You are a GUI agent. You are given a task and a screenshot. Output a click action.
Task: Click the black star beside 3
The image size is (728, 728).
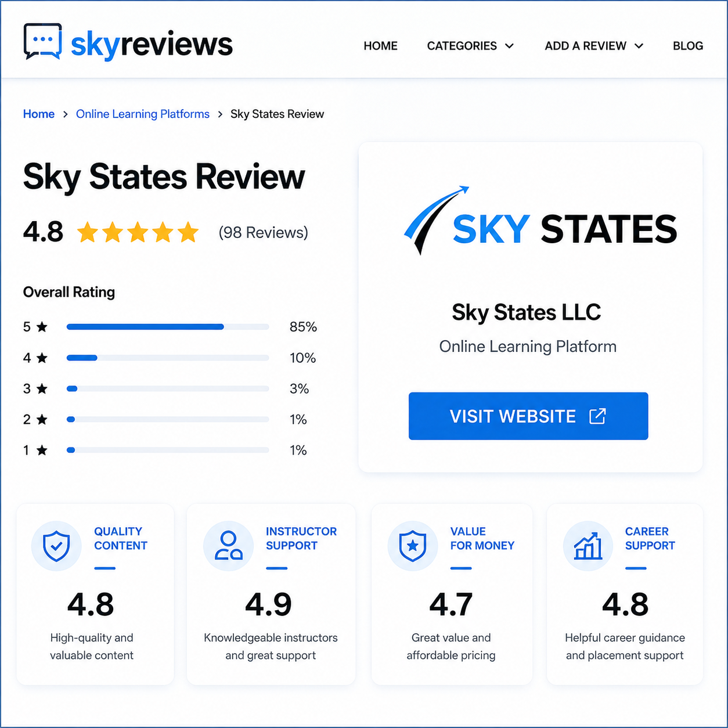(x=42, y=388)
